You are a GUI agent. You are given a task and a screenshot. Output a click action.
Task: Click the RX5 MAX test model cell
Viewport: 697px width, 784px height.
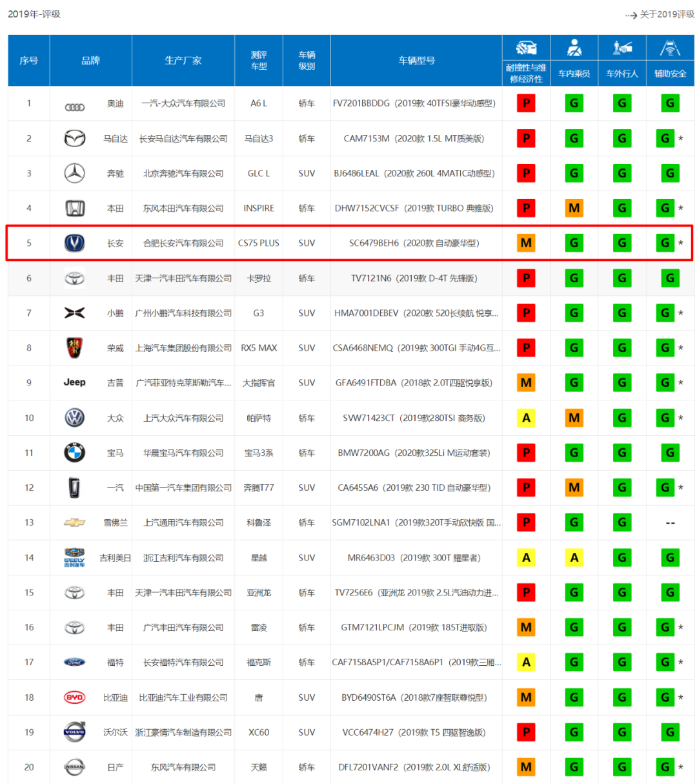[259, 348]
